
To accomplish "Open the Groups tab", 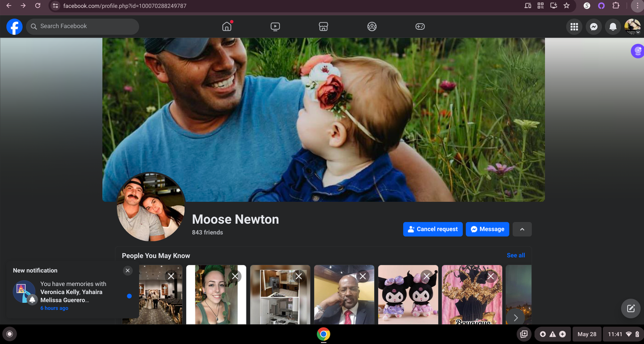I will (x=372, y=27).
